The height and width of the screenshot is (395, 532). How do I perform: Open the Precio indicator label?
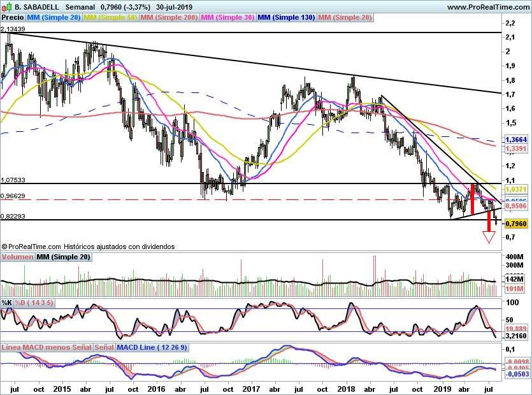point(13,17)
